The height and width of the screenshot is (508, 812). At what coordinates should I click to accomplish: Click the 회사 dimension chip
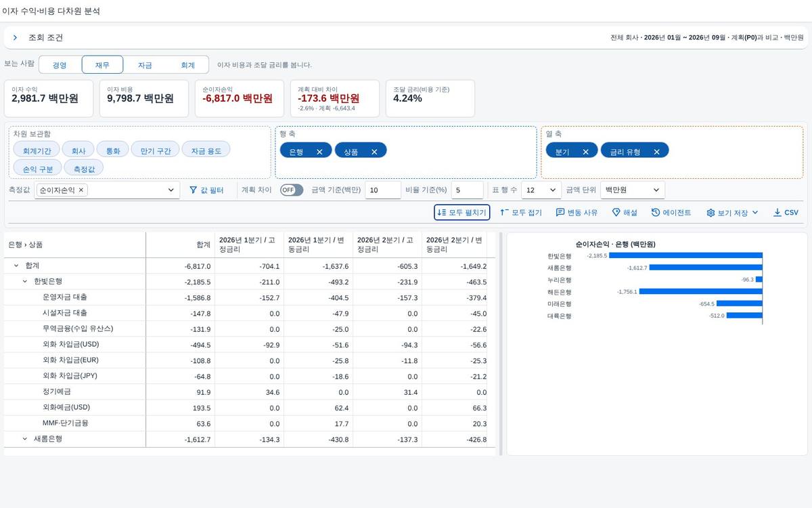78,151
